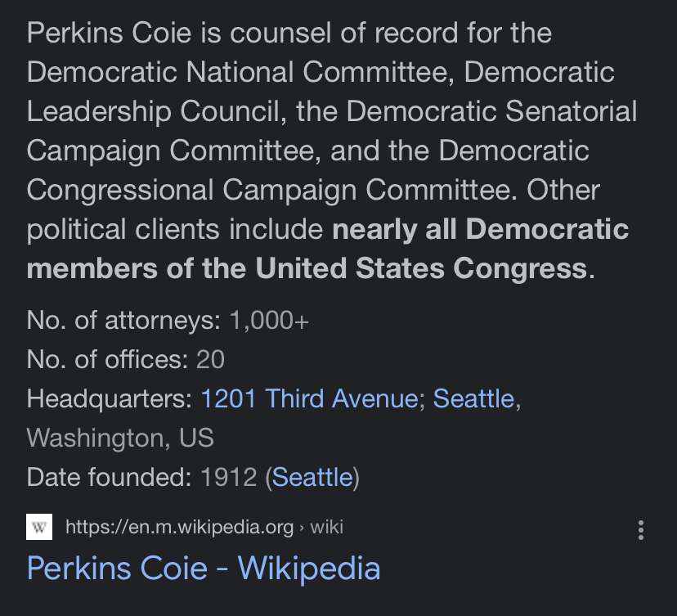Open the 1201 Third Avenue link

[309, 398]
